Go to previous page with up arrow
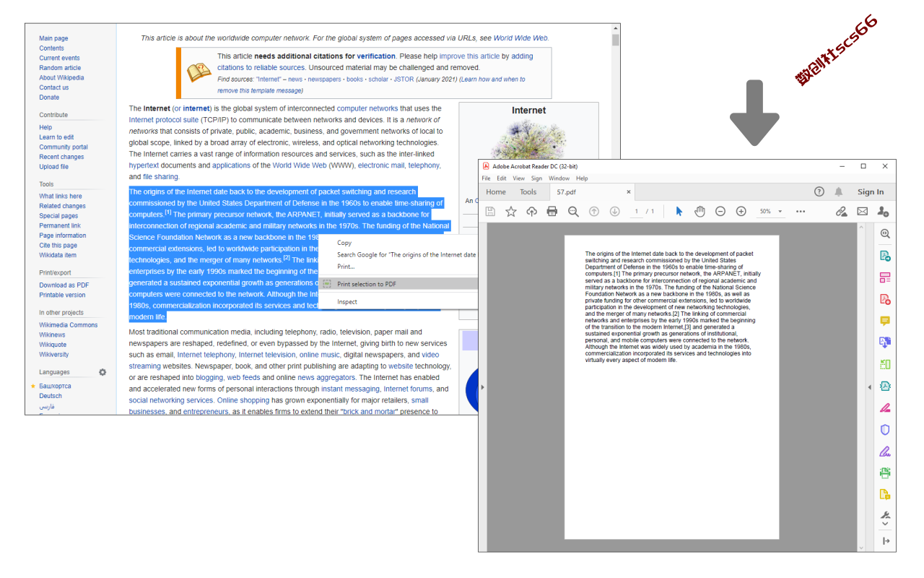Viewport: 924px width, 578px height. (594, 211)
